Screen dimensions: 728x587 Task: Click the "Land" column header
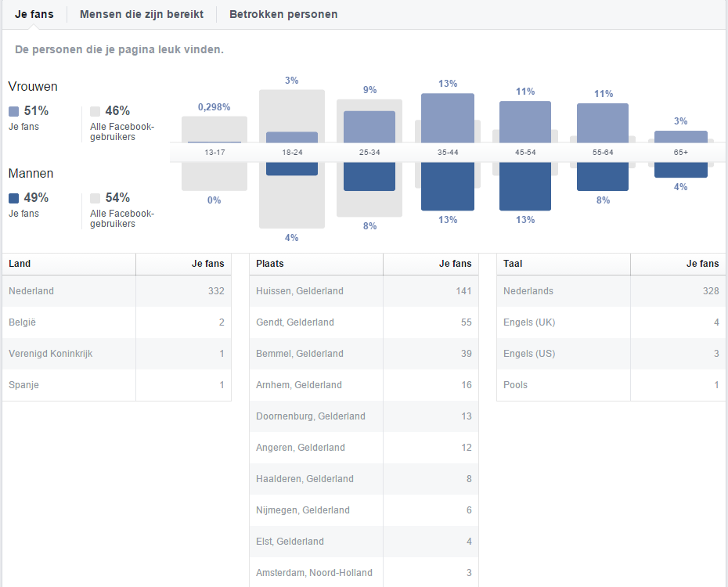[x=69, y=264]
